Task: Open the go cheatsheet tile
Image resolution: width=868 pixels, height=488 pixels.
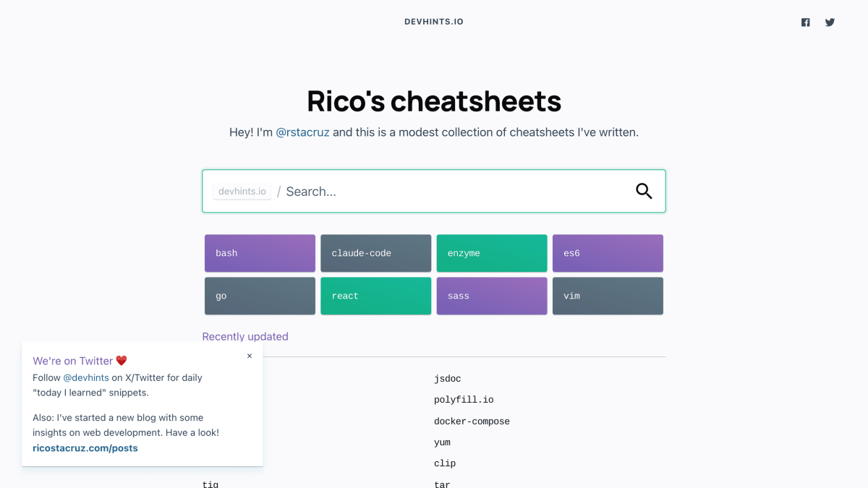Action: 260,296
